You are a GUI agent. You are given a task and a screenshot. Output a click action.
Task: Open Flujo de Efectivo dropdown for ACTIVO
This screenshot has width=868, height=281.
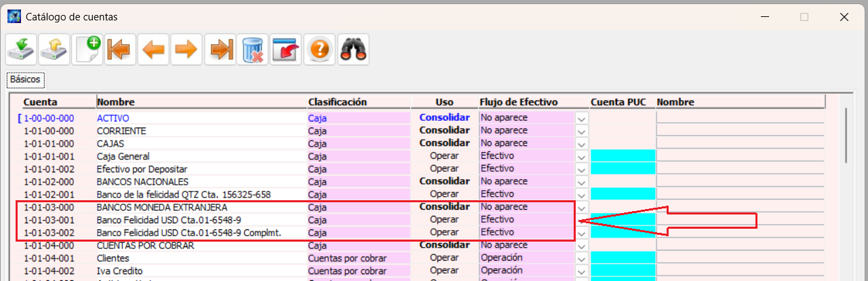click(x=581, y=118)
